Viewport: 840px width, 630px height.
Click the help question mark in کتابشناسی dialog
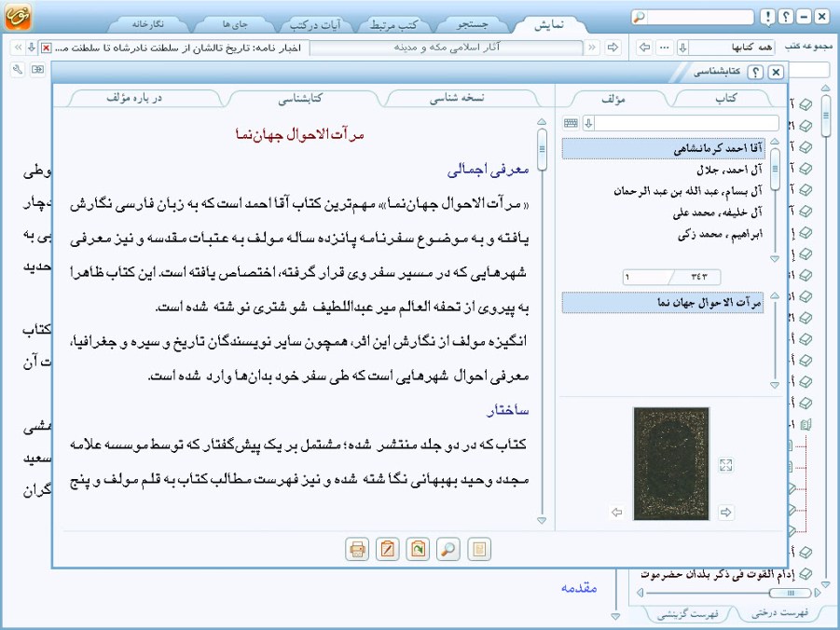pos(755,72)
